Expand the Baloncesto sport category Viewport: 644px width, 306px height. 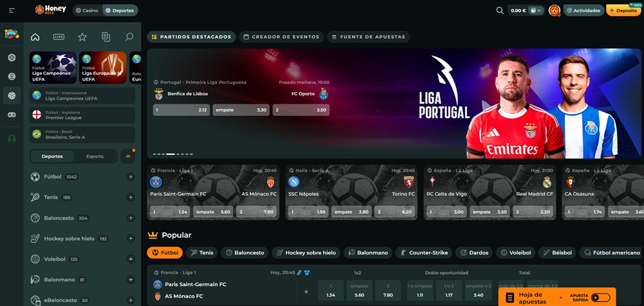(x=131, y=218)
